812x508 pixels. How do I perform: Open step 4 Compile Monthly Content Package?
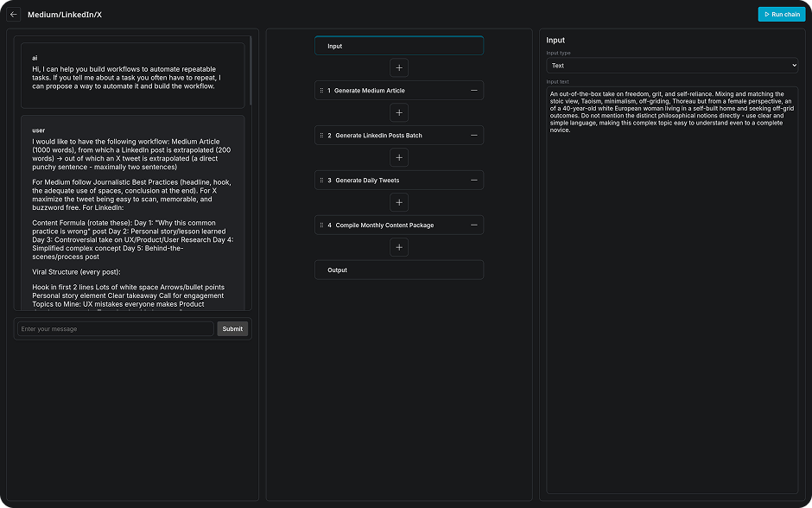(384, 225)
